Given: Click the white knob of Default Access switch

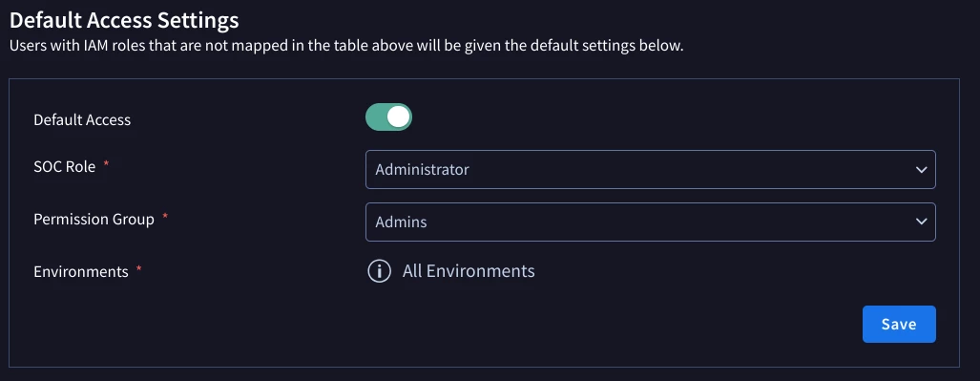Looking at the screenshot, I should (398, 117).
